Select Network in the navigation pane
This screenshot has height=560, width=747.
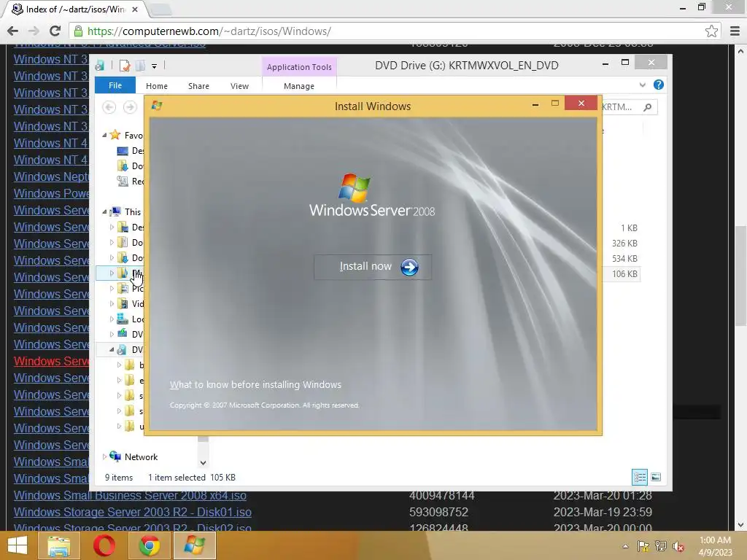[141, 456]
